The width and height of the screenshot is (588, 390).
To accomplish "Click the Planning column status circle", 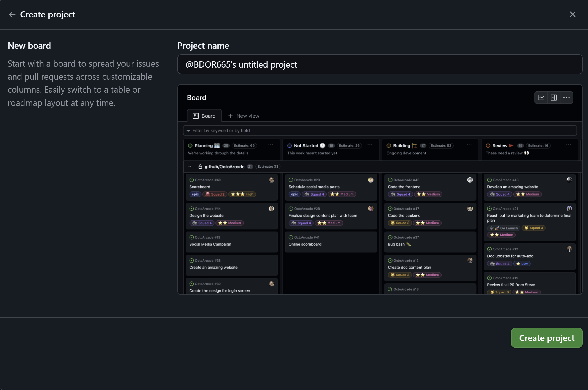I will (190, 146).
